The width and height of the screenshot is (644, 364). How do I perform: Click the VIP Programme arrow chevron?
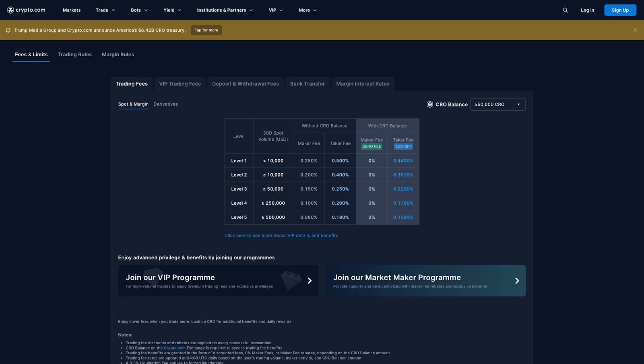coord(310,281)
